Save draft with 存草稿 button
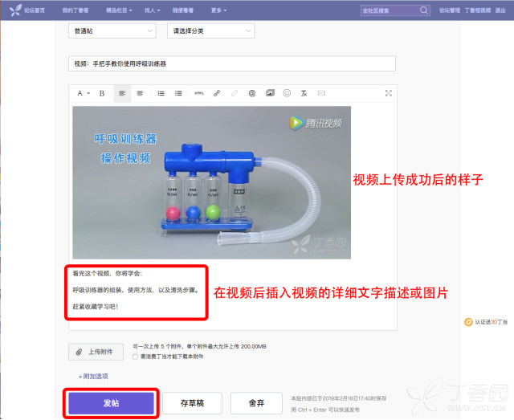The image size is (514, 420). click(192, 403)
